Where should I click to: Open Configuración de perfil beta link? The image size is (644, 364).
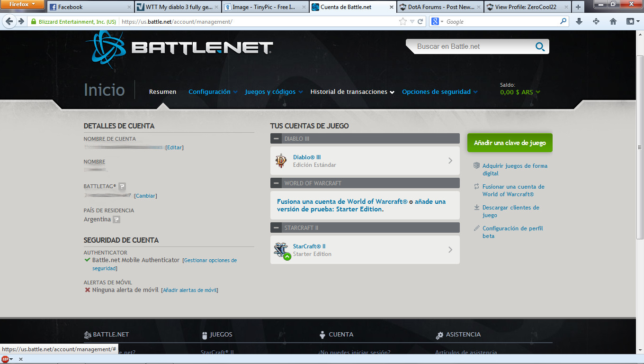[x=512, y=232]
